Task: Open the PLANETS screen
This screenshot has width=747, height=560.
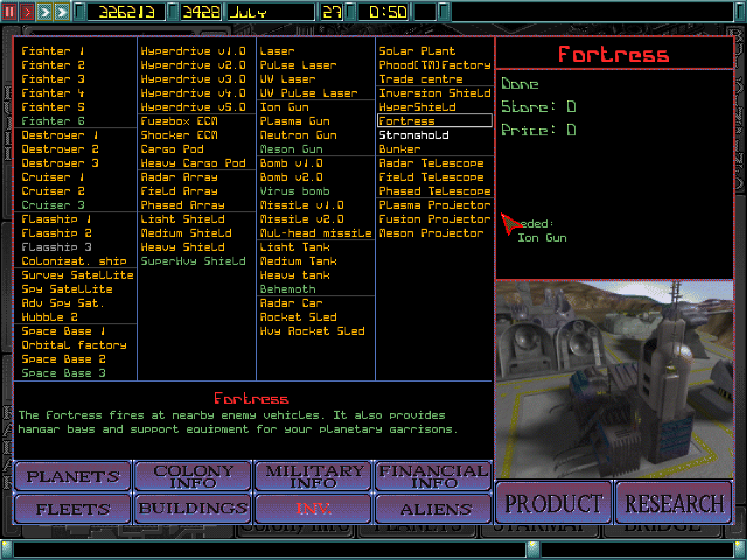Action: (x=73, y=476)
